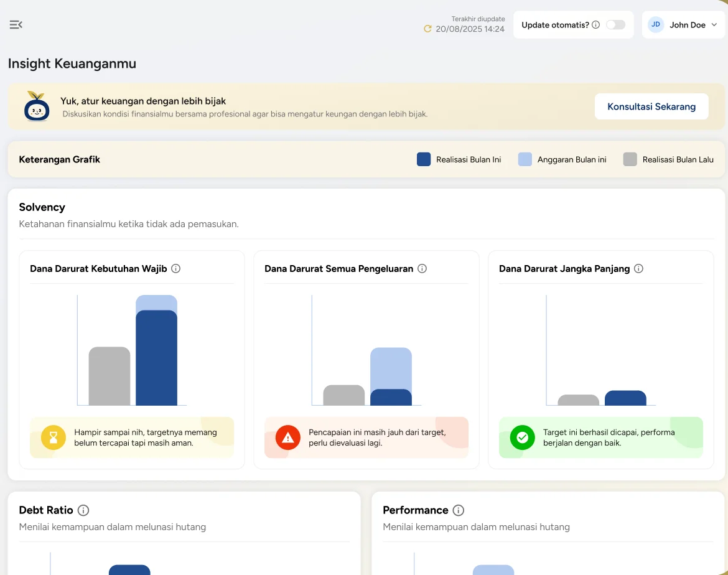Open the Performance info icon

[x=458, y=510]
